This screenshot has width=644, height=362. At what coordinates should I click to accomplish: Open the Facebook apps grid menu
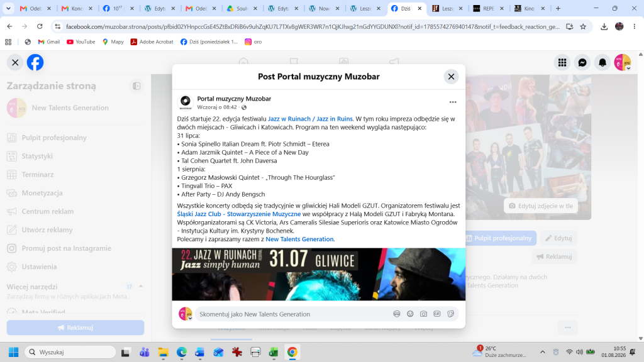click(x=562, y=62)
